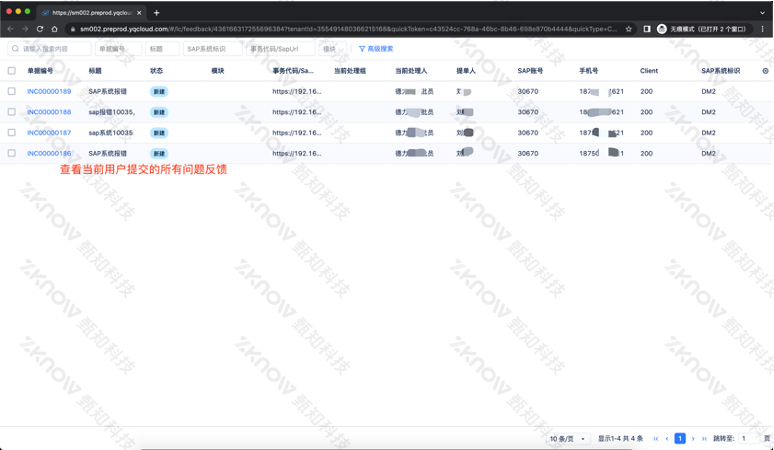Screen dimensions: 774x450
Task: Select the sm002.preprod browser tab
Action: click(90, 12)
